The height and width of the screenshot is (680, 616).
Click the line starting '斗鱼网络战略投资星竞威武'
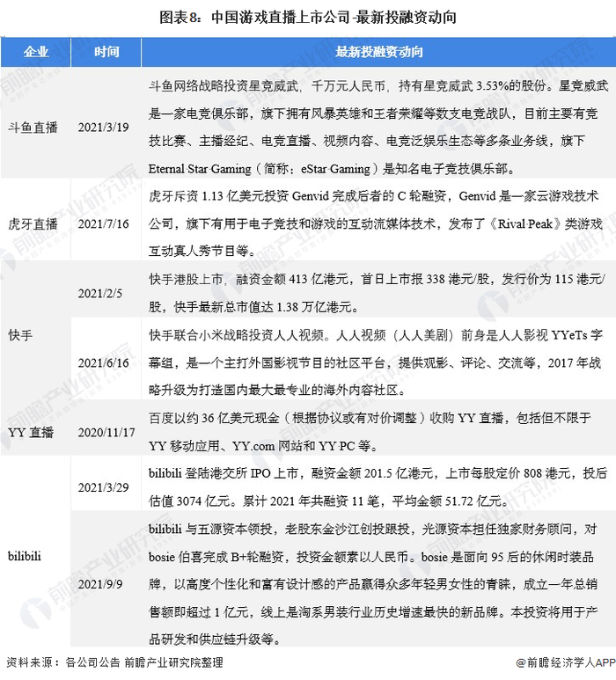[378, 86]
